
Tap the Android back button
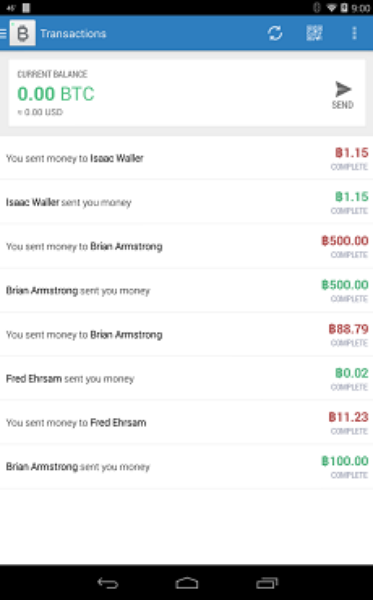(108, 583)
